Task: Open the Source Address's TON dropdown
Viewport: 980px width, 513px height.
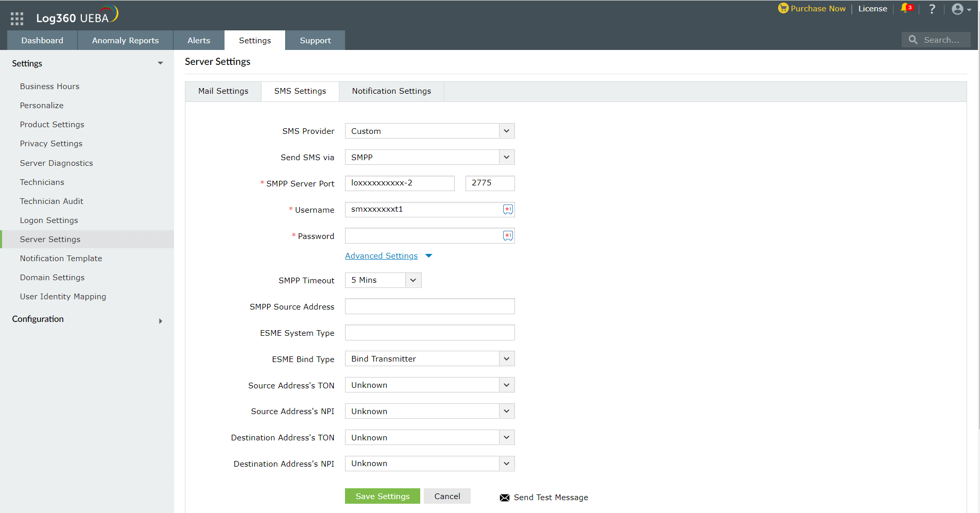Action: point(429,385)
